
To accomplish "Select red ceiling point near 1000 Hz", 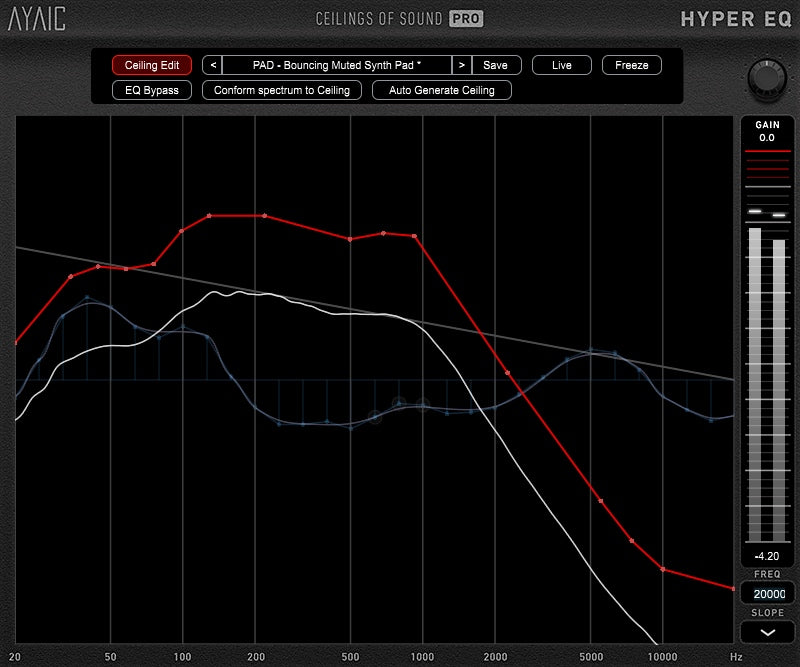I will [414, 236].
